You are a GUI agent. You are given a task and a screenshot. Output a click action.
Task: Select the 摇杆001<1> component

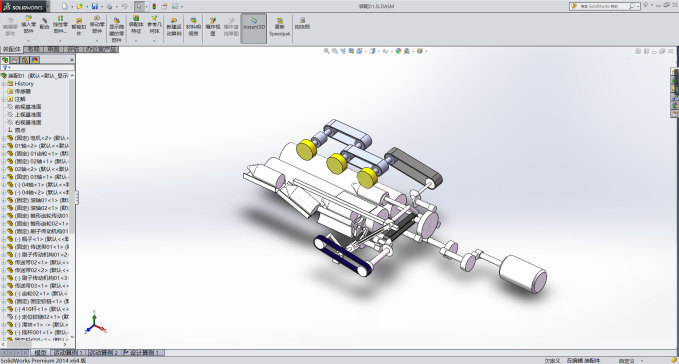[x=42, y=332]
